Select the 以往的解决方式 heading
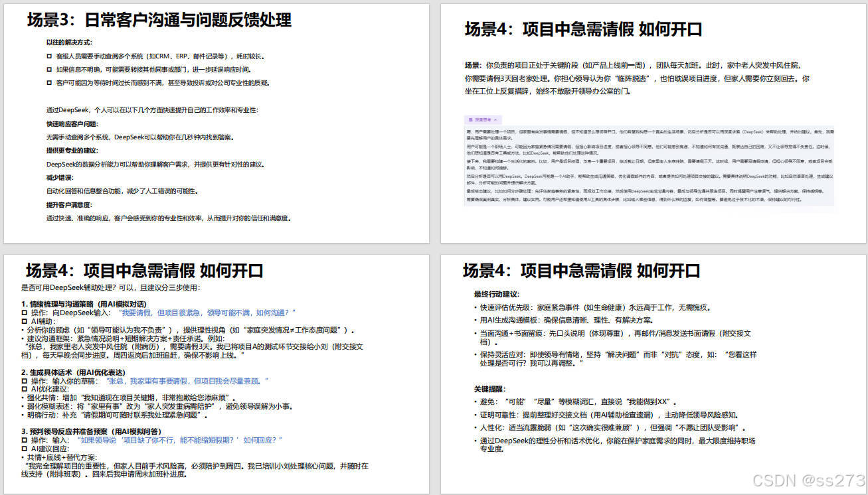 pos(68,42)
